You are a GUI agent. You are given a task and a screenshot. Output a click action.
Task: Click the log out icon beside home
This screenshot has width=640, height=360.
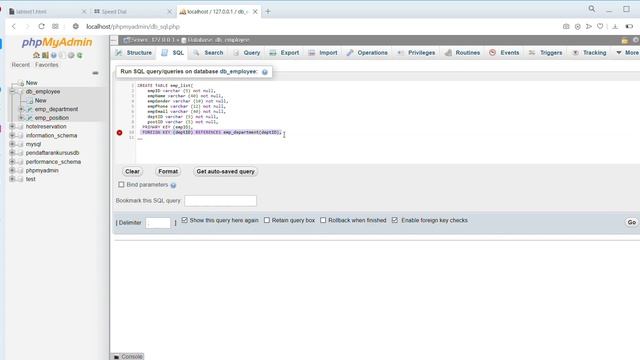coord(45,55)
